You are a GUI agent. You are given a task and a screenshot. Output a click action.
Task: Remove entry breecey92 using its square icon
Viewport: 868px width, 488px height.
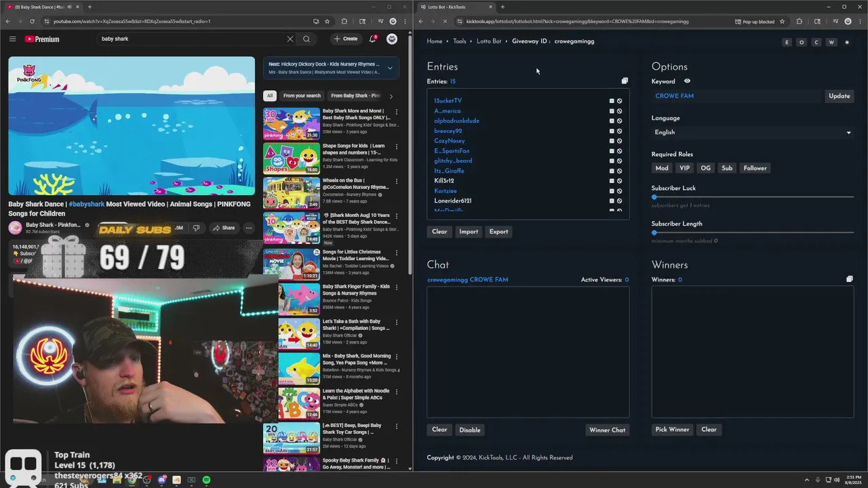(x=612, y=131)
